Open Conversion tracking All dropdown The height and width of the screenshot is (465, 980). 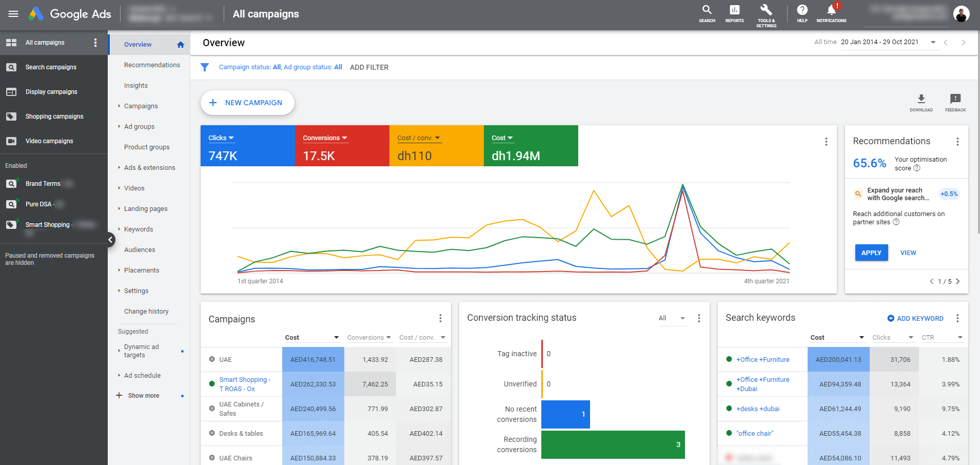[x=672, y=318]
